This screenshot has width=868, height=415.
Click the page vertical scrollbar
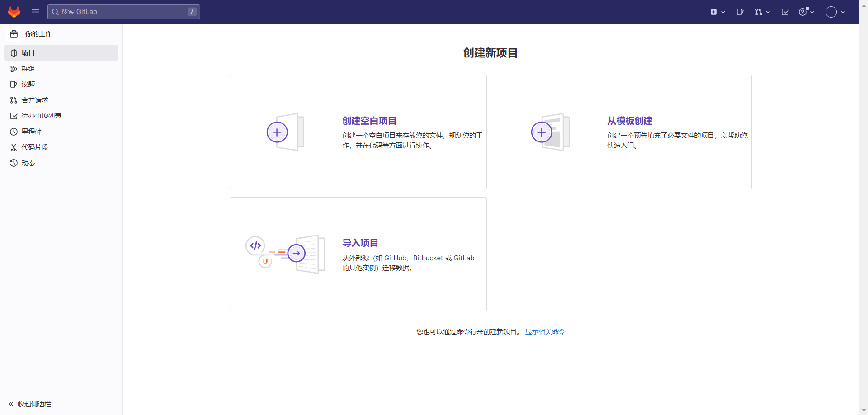tap(863, 207)
